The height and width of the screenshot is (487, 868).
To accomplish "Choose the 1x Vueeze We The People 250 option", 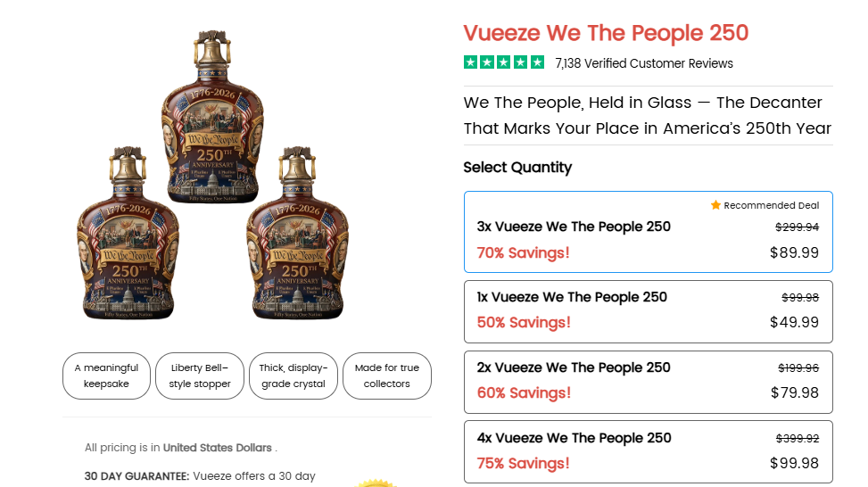I will 649,311.
